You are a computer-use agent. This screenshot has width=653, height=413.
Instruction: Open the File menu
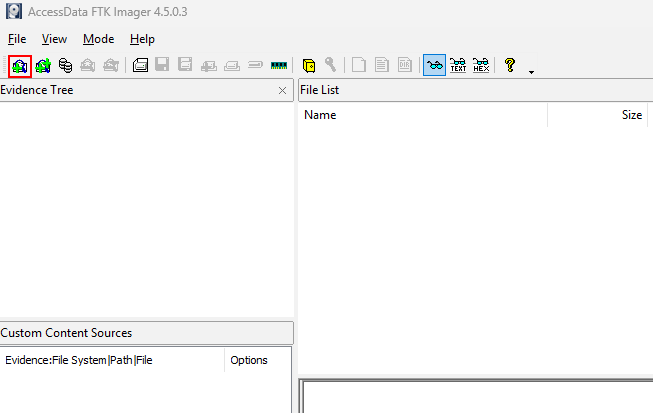[x=17, y=39]
